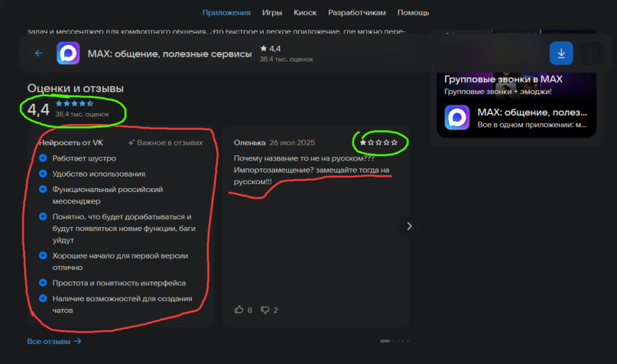Image resolution: width=617 pixels, height=364 pixels.
Task: Click the Важное в отзывах label
Action: point(170,142)
